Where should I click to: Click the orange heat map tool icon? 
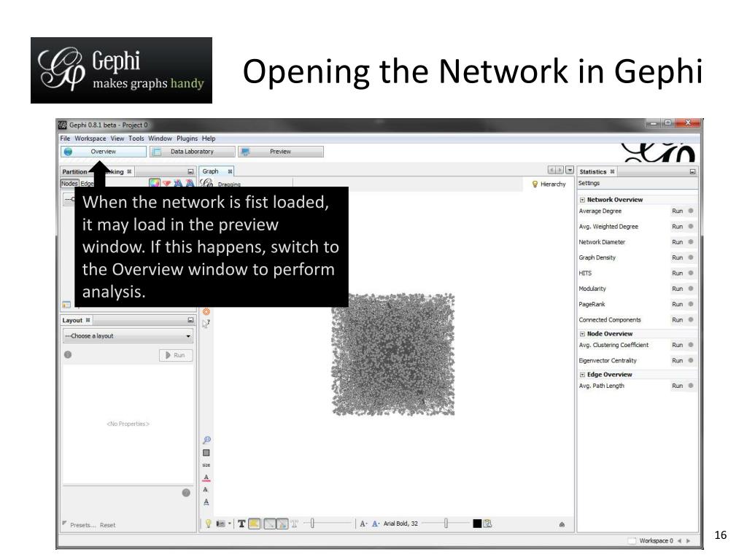(206, 311)
